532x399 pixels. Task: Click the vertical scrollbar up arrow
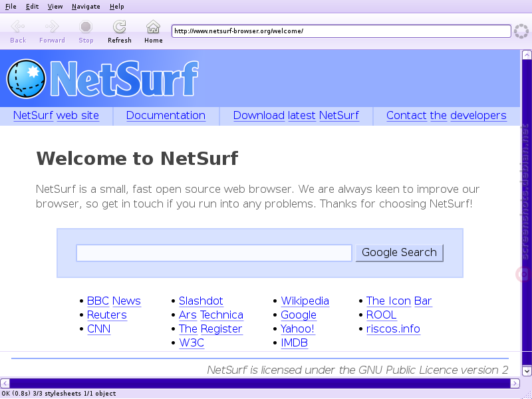[527, 55]
